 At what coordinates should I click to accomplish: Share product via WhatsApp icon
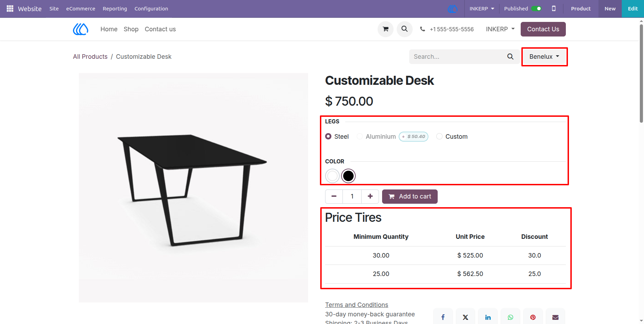(511, 317)
